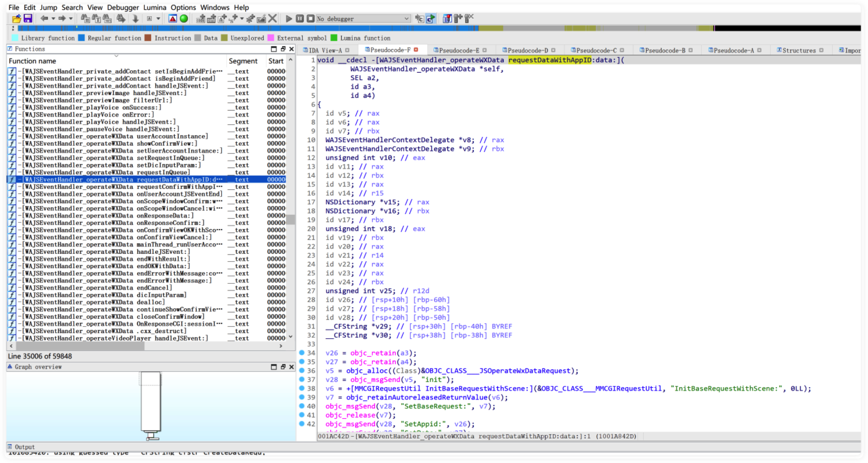Switch to the Pseudocode-D tab
This screenshot has height=463, width=868.
point(527,50)
